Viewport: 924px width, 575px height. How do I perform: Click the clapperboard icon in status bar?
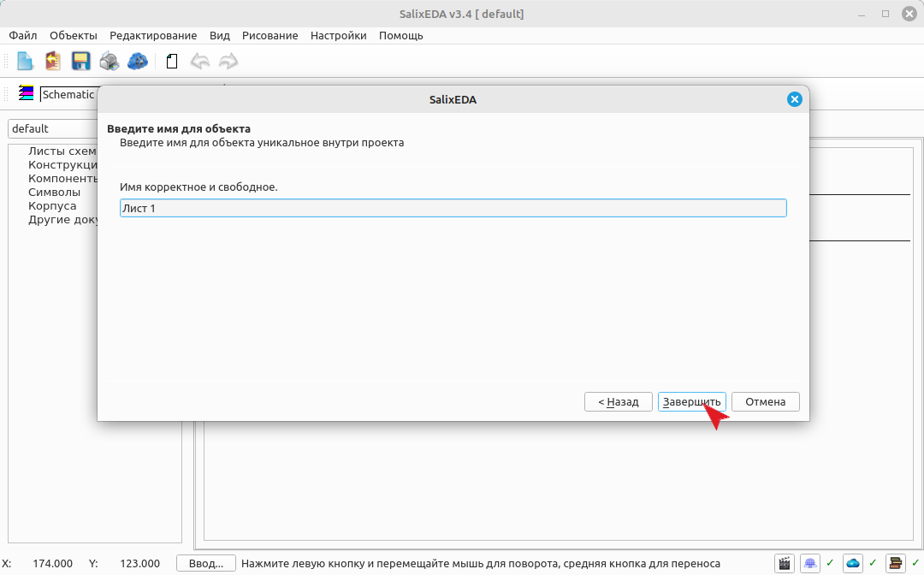pyautogui.click(x=785, y=563)
